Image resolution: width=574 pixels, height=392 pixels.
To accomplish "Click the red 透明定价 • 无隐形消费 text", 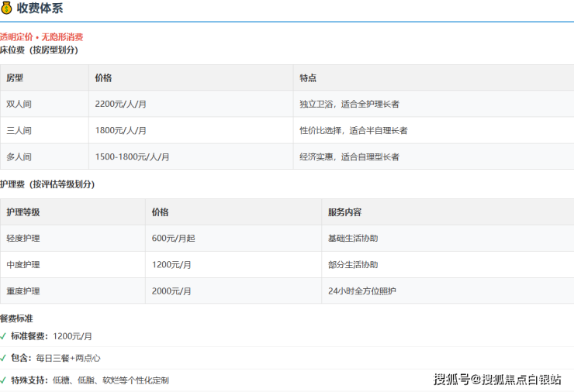I will 42,37.
